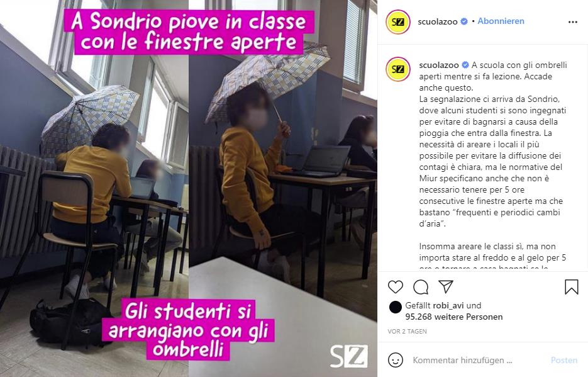Save post using the bookmark icon
Screen dimensions: 588x377
(x=572, y=287)
